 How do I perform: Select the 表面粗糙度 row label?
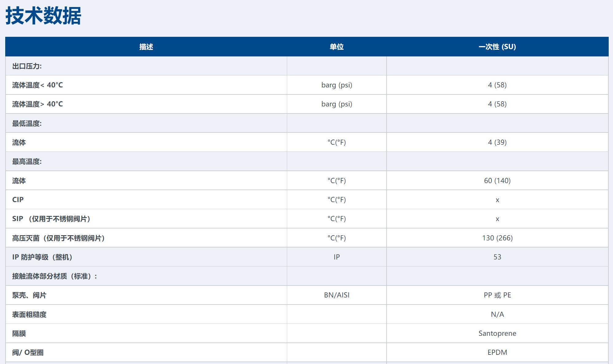[29, 314]
